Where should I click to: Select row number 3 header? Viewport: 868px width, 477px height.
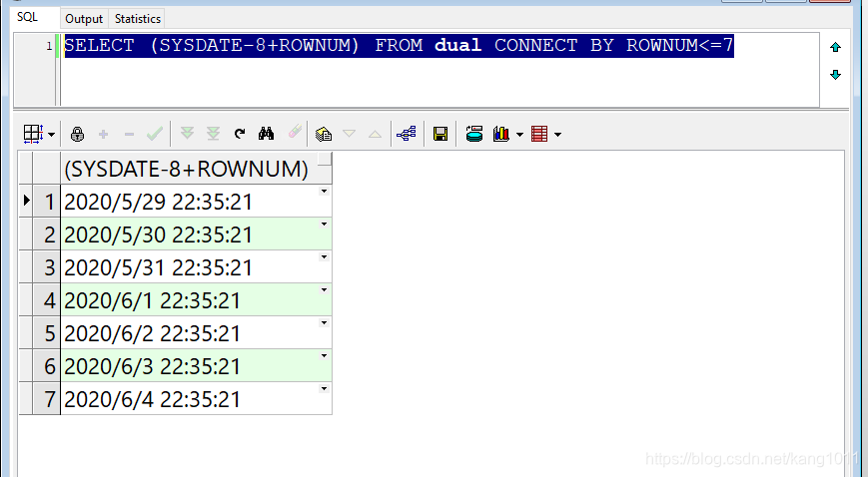(47, 266)
